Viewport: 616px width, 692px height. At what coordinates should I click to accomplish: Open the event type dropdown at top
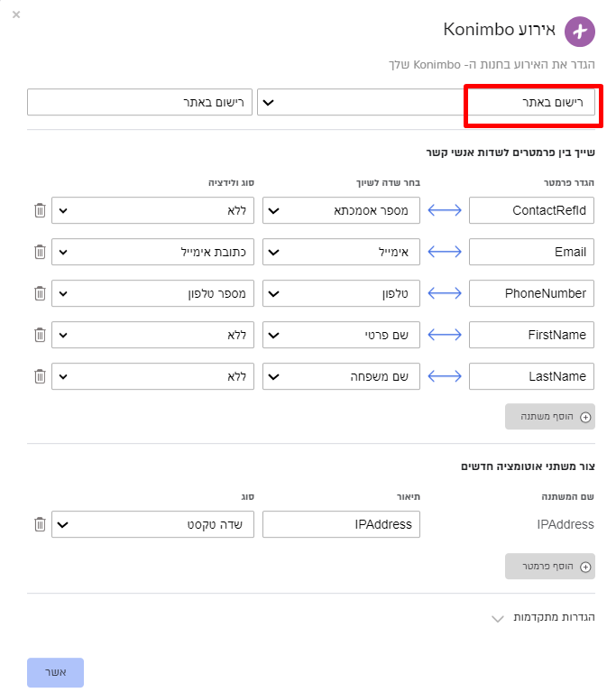pos(426,102)
